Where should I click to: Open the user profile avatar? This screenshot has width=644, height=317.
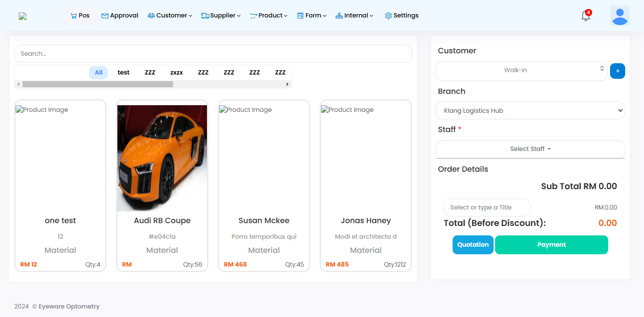(x=619, y=16)
